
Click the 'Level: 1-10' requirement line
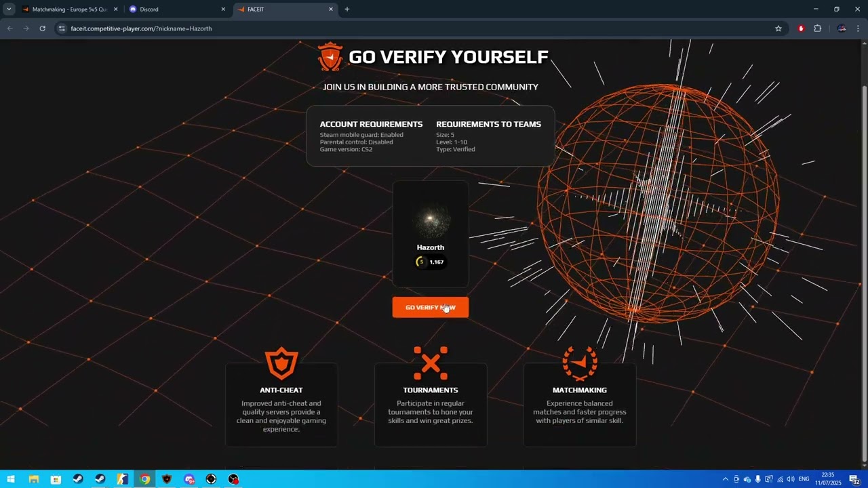point(452,142)
